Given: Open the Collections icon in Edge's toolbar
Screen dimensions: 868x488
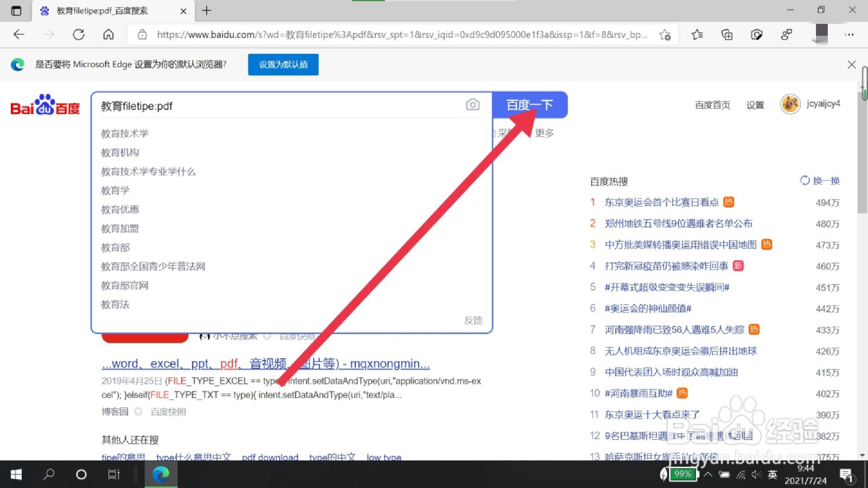Looking at the screenshot, I should pyautogui.click(x=727, y=34).
